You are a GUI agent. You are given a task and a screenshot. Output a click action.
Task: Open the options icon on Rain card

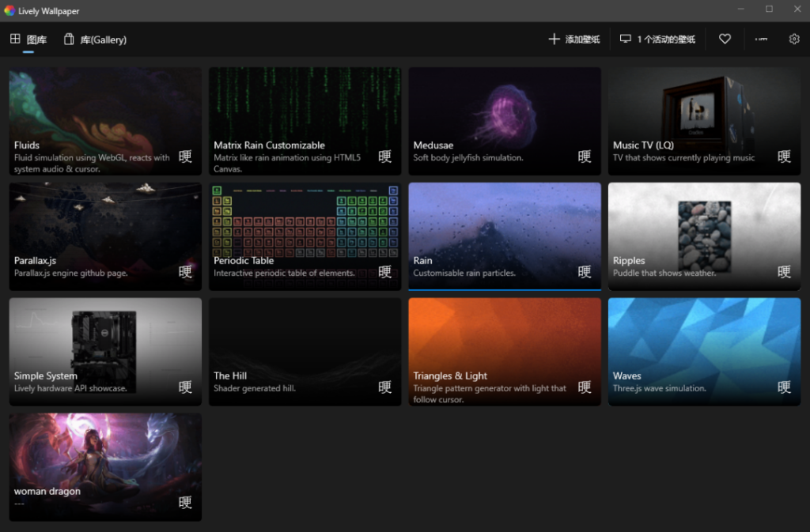(585, 271)
